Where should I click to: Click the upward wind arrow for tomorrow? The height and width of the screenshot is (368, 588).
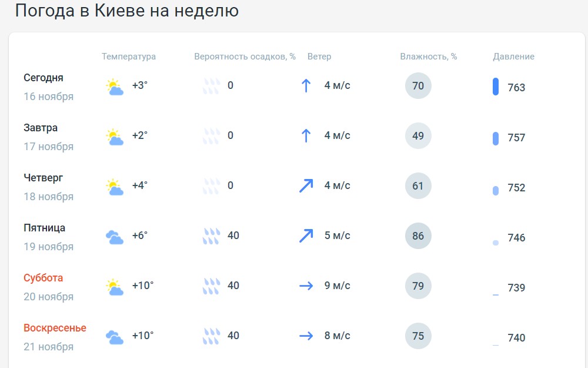pos(306,137)
